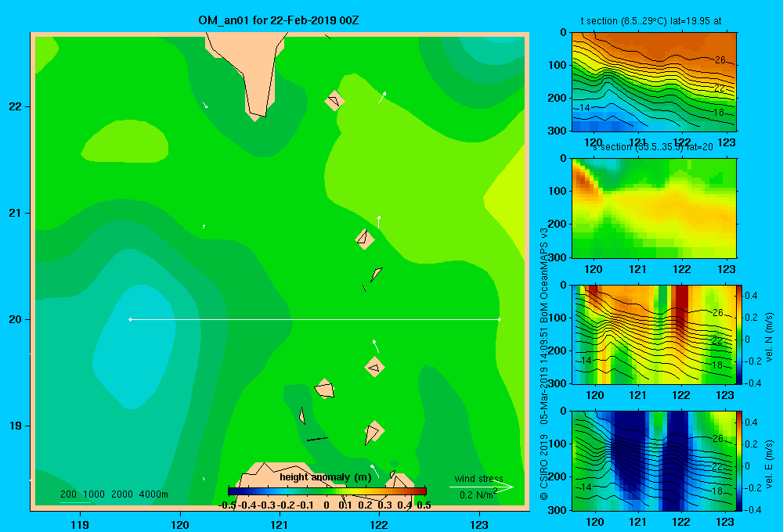Click the drifter marker just south of the section line
Image resolution: width=783 pixels, height=532 pixels.
click(376, 345)
